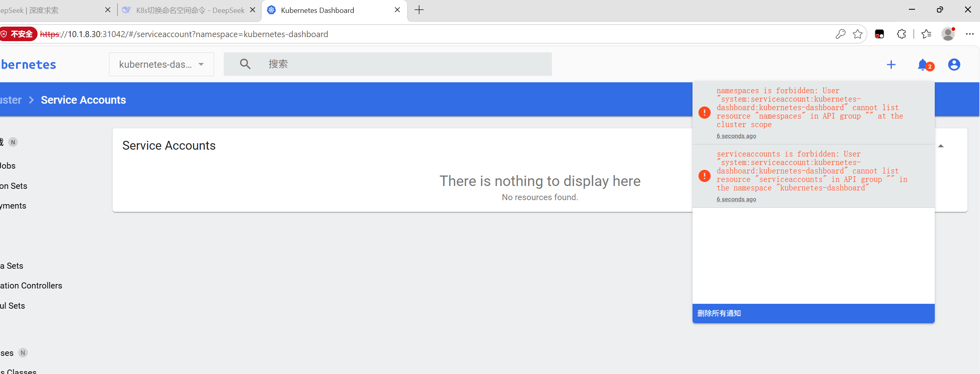
Task: Click the serviceaccounts forbidden notification text
Action: 812,171
